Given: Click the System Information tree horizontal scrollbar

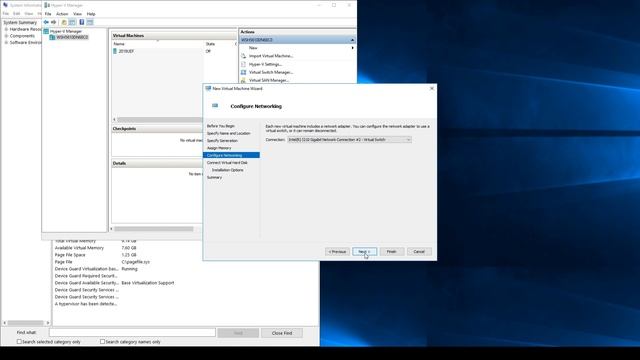Looking at the screenshot, I should tap(26, 323).
